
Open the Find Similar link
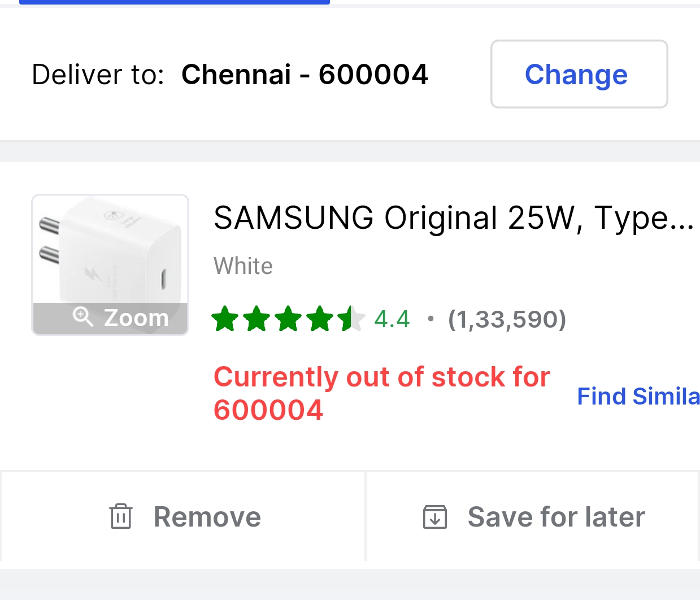(x=638, y=396)
